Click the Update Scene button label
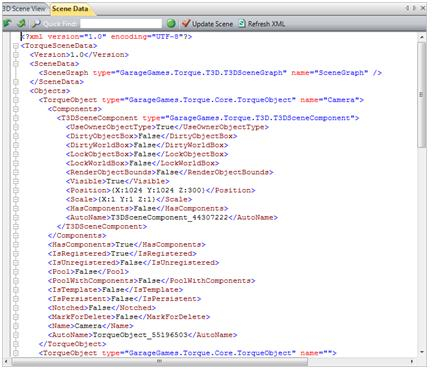The height and width of the screenshot is (369, 432). pyautogui.click(x=212, y=24)
